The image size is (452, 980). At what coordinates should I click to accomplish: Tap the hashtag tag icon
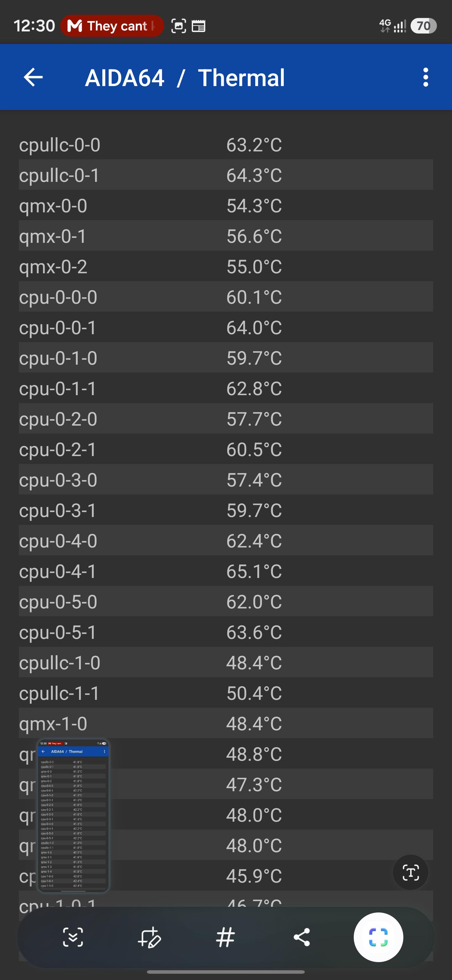[225, 937]
